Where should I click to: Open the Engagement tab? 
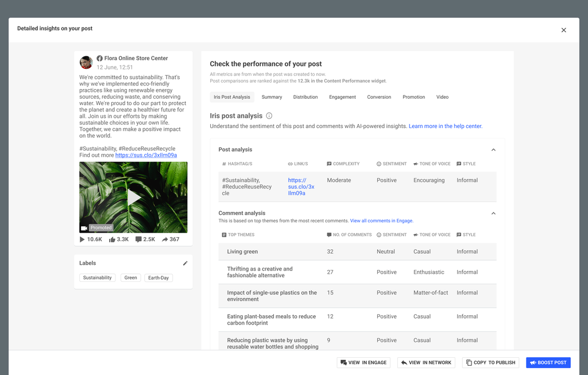pos(342,97)
